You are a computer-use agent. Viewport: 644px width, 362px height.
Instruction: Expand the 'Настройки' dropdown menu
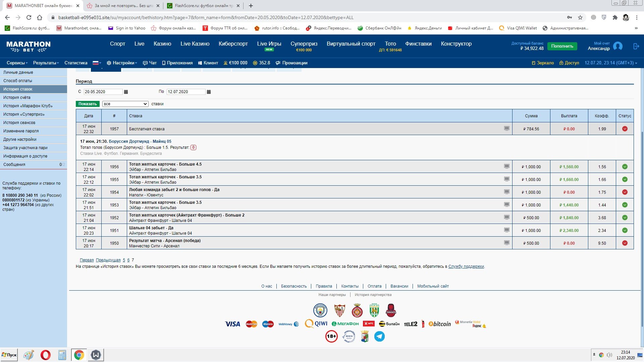point(122,63)
